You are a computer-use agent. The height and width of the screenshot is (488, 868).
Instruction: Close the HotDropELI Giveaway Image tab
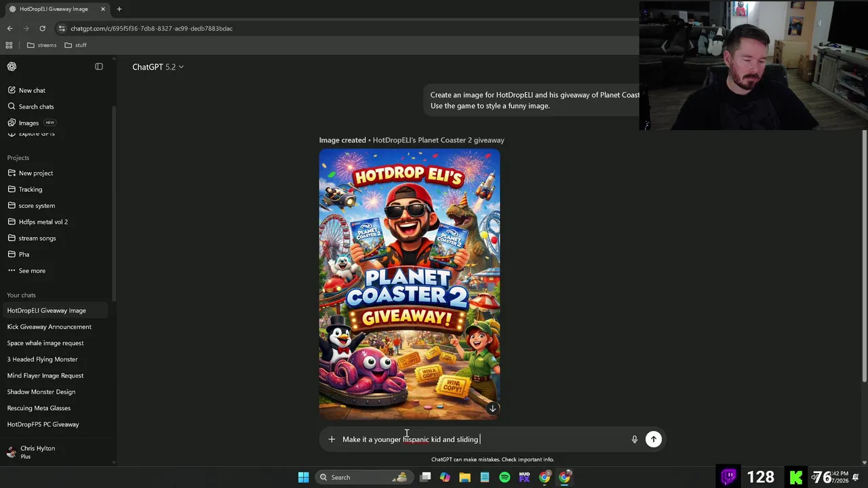coord(103,9)
